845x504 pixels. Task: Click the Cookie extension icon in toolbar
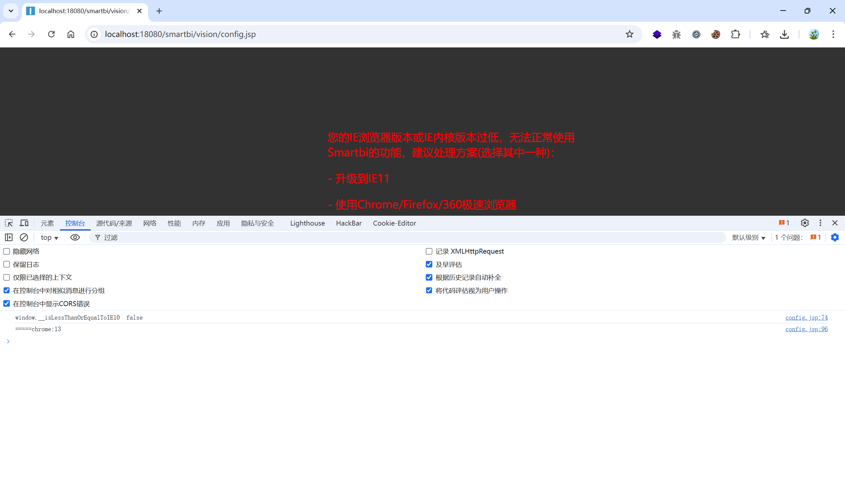[x=716, y=34]
